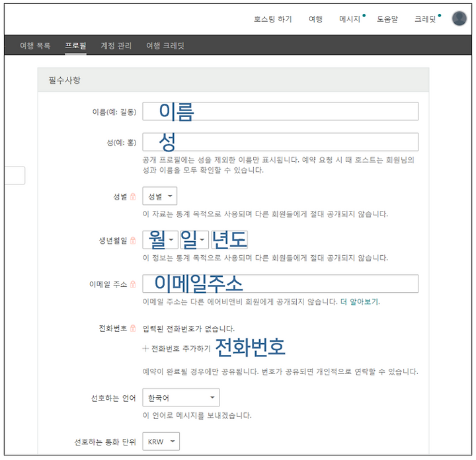Switch to the 여행 크레딧 tab
This screenshot has width=476, height=460.
pos(165,46)
